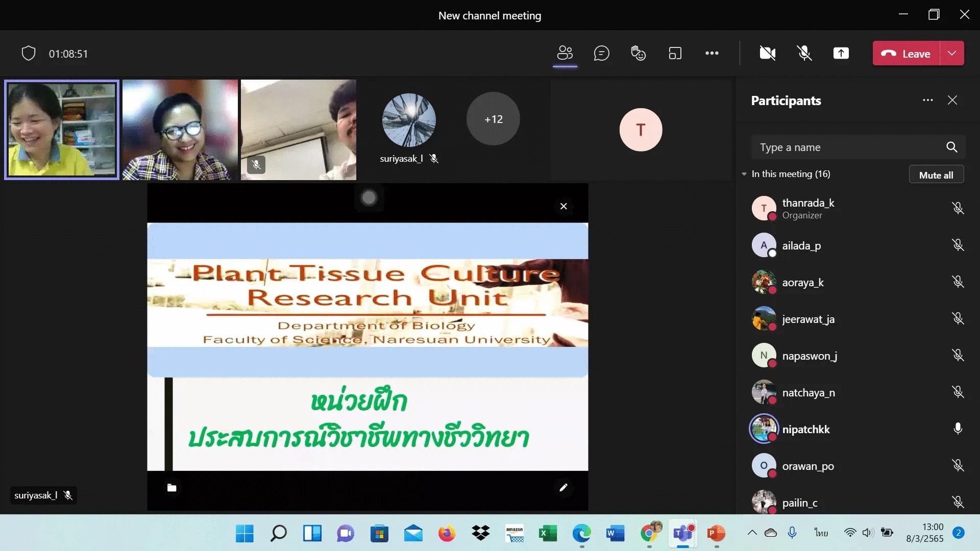980x551 pixels.
Task: Open the Participants panel icon
Action: [x=565, y=53]
